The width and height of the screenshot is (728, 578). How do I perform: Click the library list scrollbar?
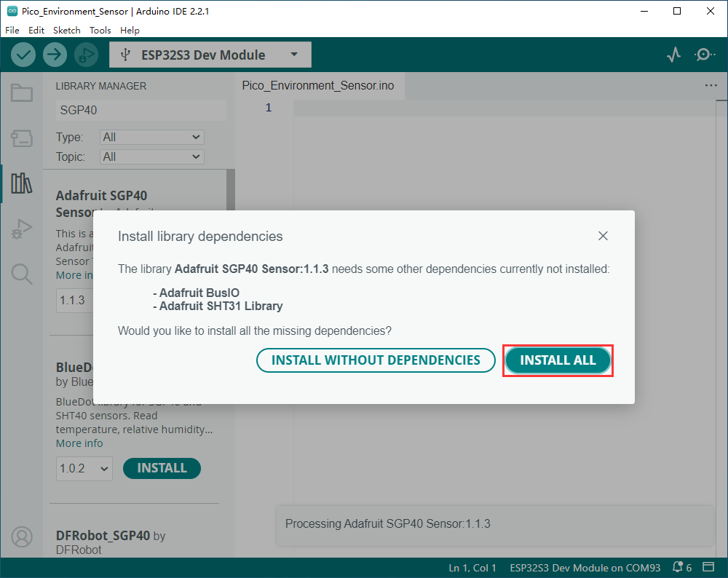click(230, 190)
